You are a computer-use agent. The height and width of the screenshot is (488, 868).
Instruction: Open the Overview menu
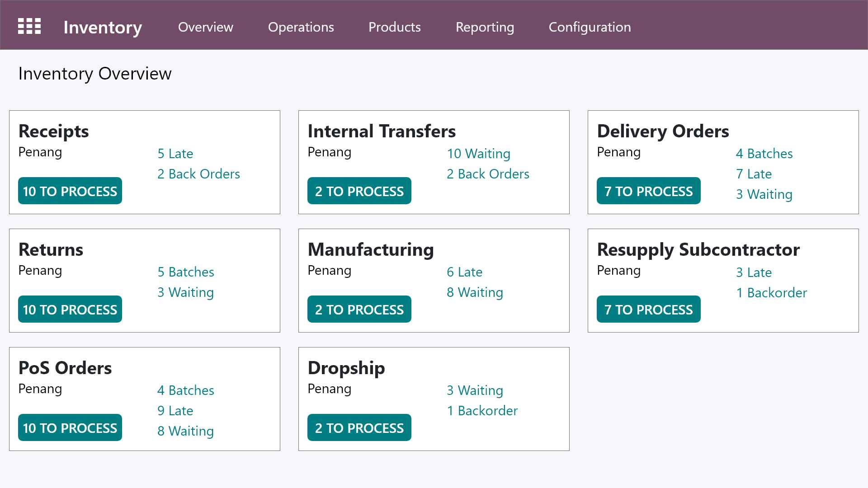coord(206,27)
